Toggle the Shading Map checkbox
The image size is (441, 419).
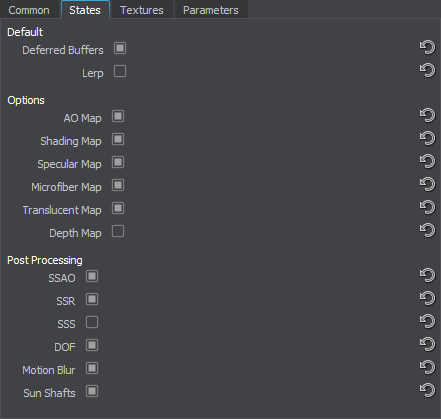pyautogui.click(x=118, y=139)
